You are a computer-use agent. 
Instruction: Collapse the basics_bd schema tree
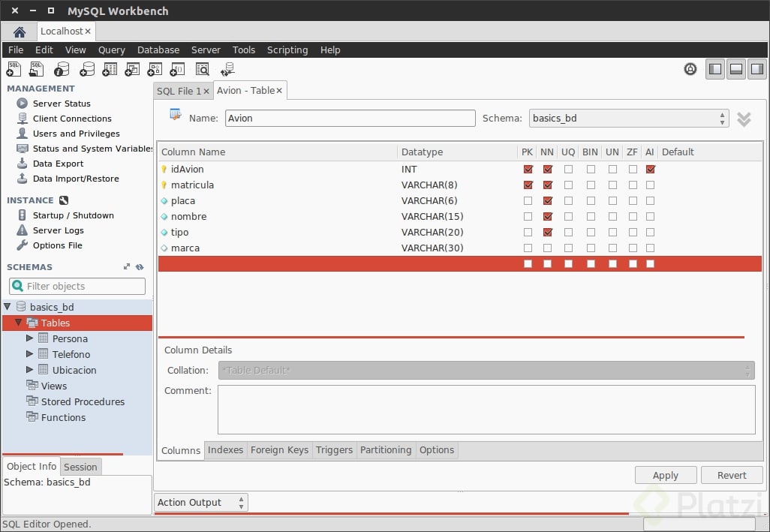tap(8, 307)
